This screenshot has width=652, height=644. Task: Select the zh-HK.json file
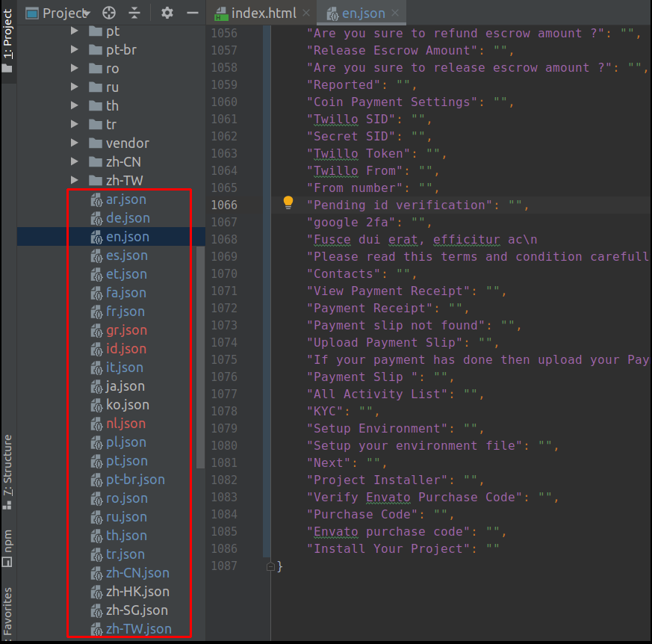coord(137,592)
